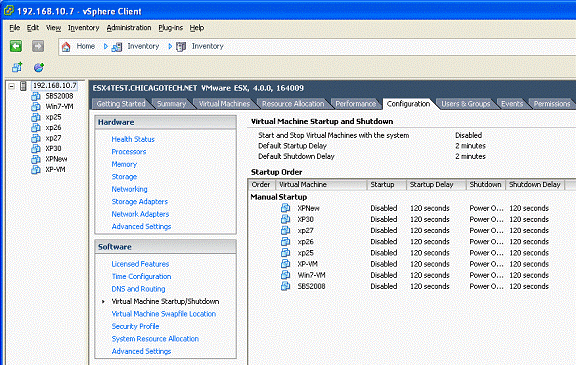Click the XP30 VM icon in tree
The image size is (576, 365).
[x=36, y=148]
